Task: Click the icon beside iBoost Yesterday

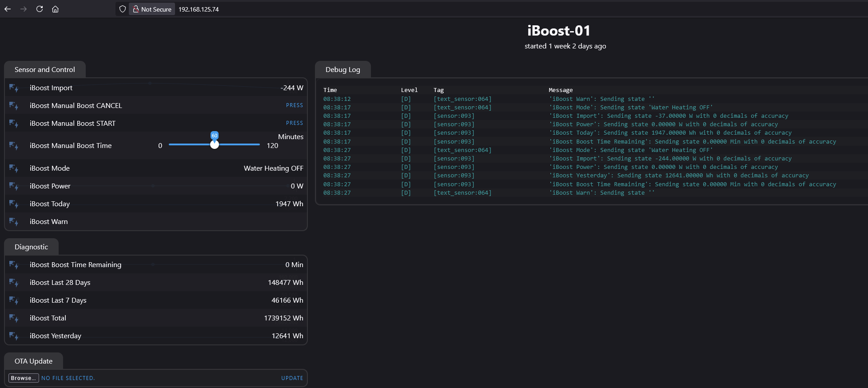Action: point(14,336)
